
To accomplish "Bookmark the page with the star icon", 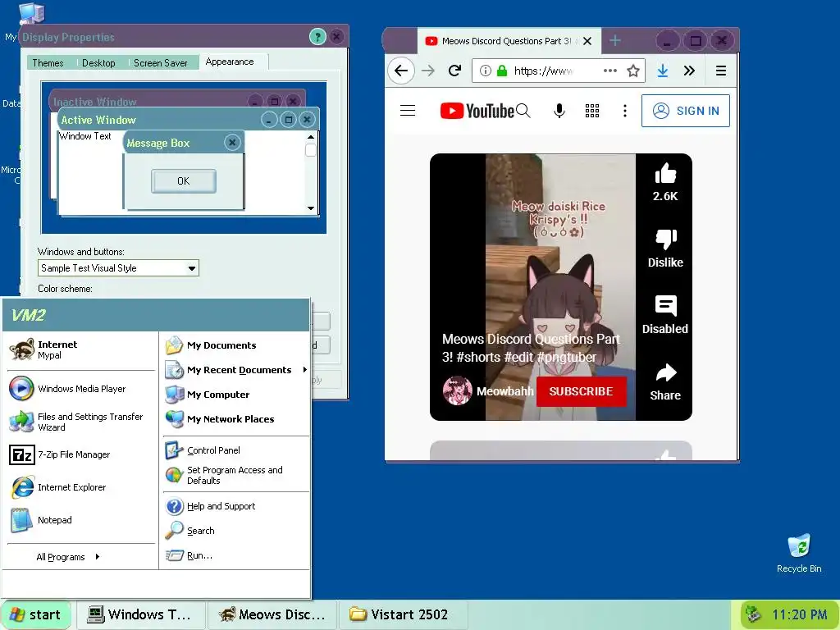I will [x=633, y=71].
